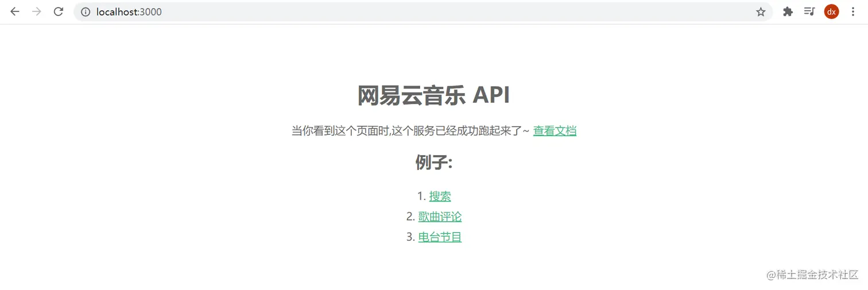
Task: Select the 网易云音乐 API heading
Action: pos(434,95)
